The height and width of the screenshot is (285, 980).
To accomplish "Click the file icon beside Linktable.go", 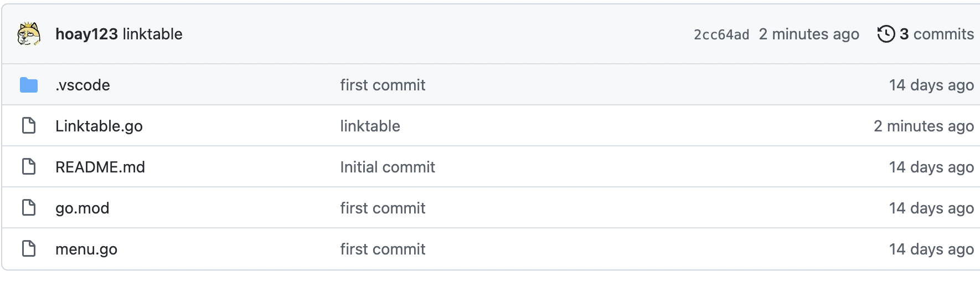I will 29,126.
